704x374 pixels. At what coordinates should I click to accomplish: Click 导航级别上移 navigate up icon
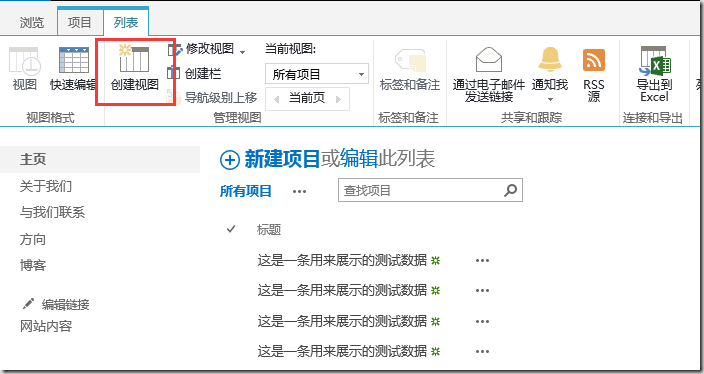(x=174, y=97)
